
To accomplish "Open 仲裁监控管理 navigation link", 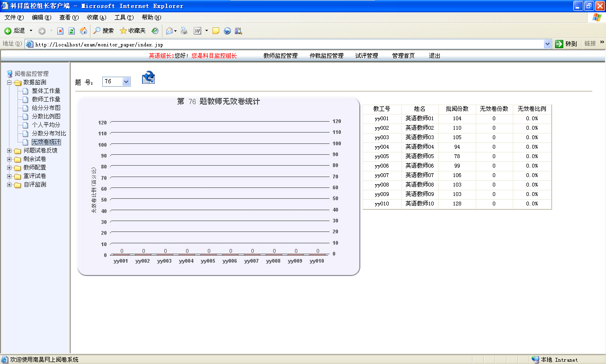I will [x=326, y=56].
